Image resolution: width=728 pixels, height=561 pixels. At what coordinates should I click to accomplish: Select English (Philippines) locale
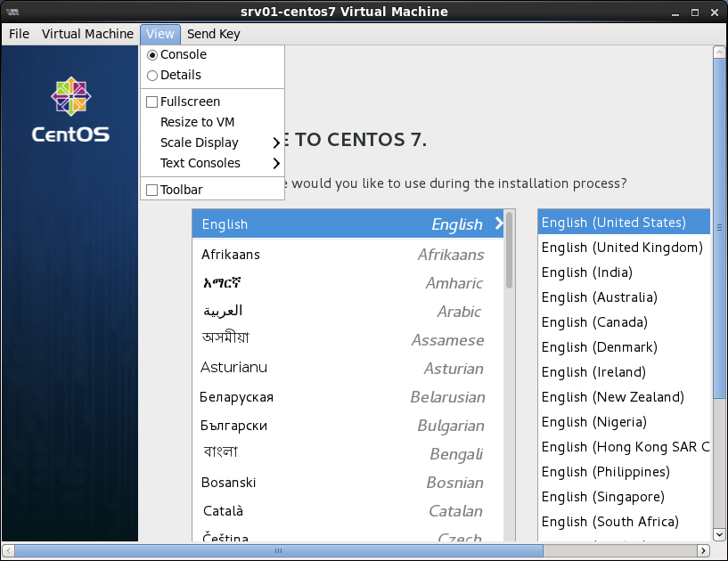pos(624,472)
